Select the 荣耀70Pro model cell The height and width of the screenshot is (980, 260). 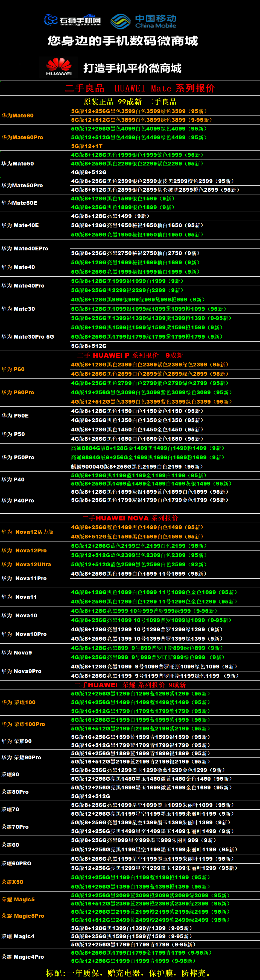click(35, 827)
